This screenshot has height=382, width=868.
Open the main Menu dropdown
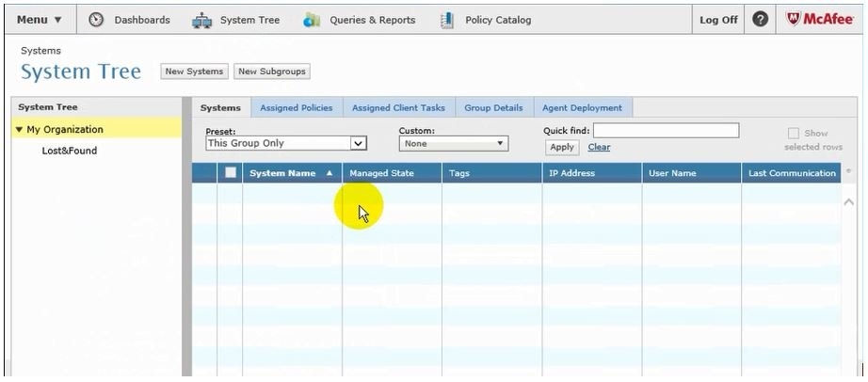coord(40,20)
